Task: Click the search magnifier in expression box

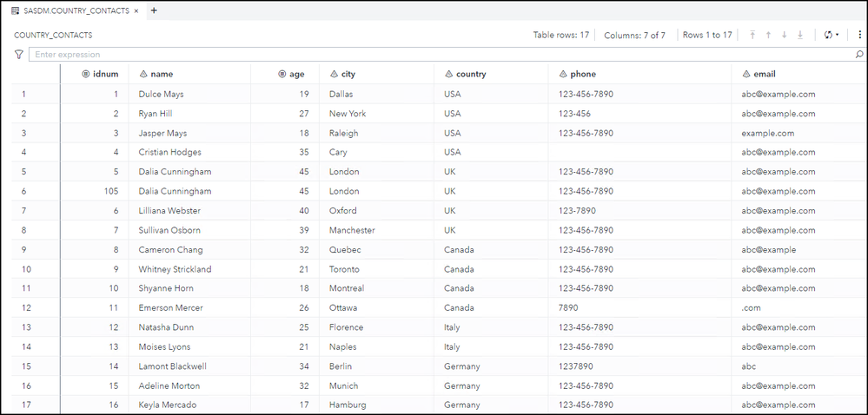Action: (x=858, y=54)
